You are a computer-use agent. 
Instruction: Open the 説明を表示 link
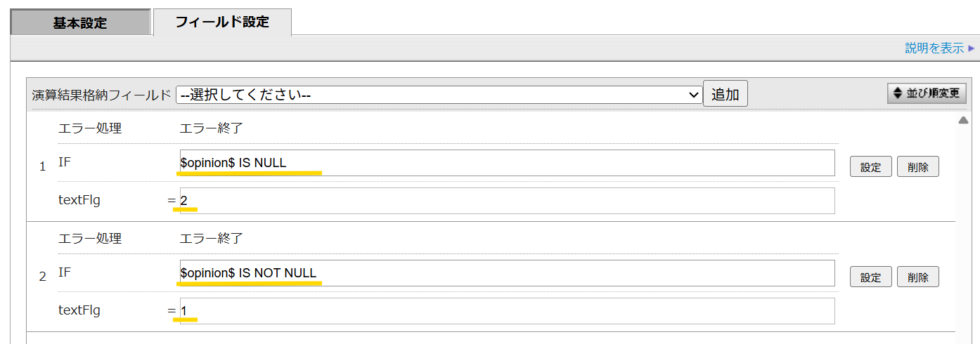934,48
